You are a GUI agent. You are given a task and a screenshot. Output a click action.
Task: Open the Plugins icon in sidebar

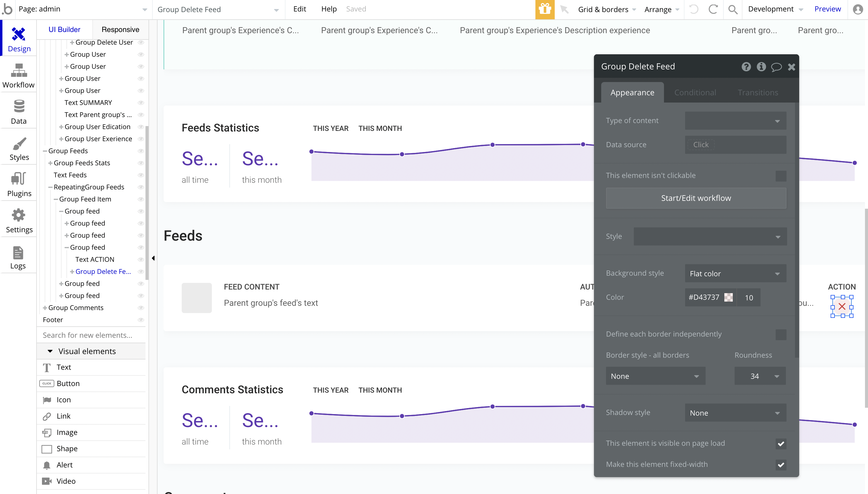pos(19,179)
